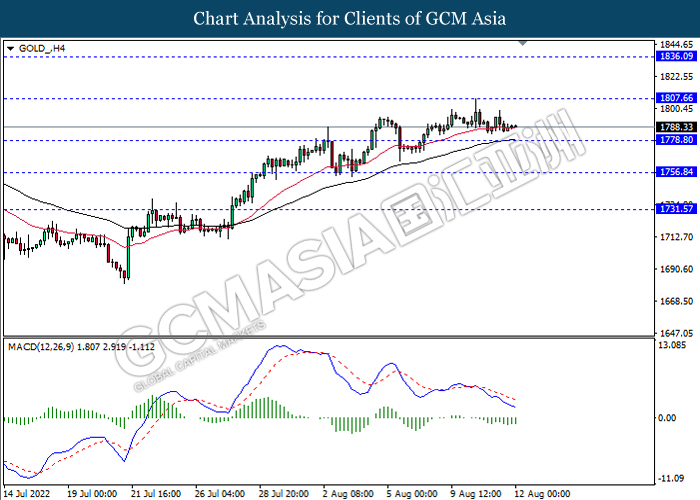Click the 14 Jul 2022 date label

[x=27, y=494]
